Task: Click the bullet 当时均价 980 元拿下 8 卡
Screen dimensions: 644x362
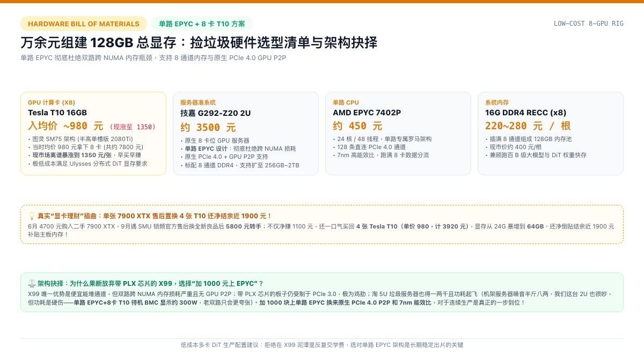Action: tap(85, 147)
